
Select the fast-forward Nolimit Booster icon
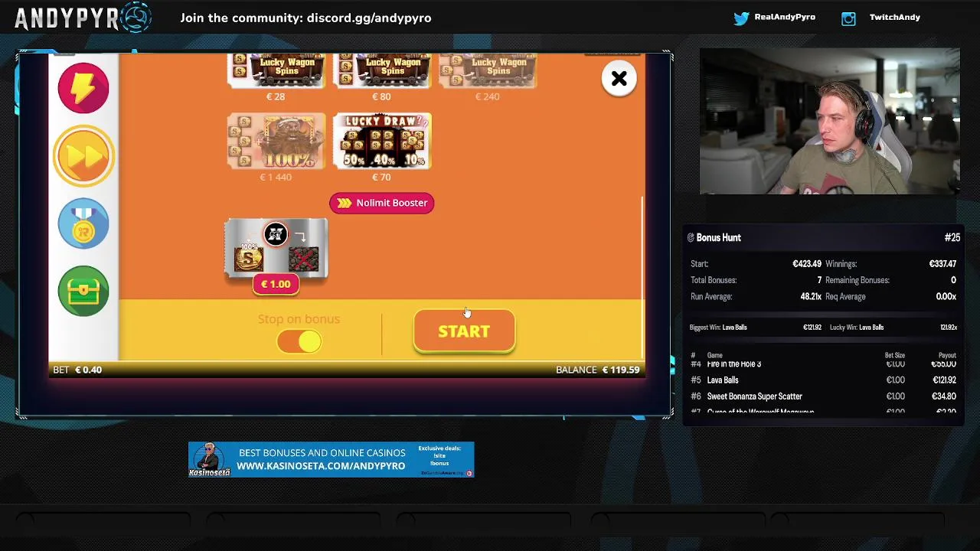[x=83, y=156]
